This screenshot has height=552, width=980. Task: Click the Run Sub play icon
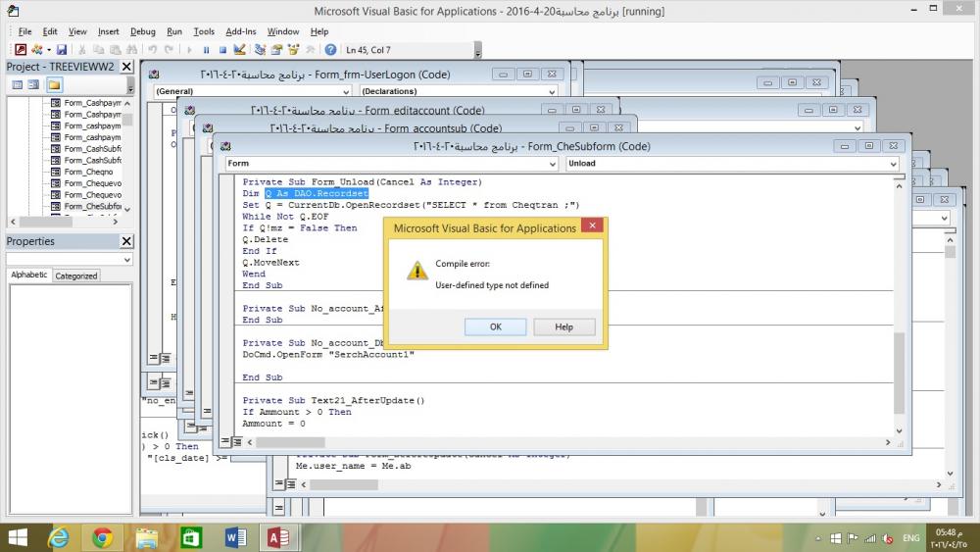coord(189,49)
